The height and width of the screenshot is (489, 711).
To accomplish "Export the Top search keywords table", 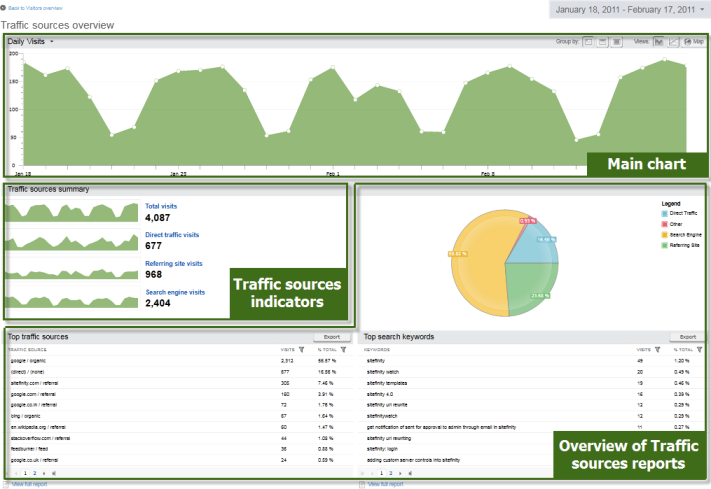I will pos(687,337).
